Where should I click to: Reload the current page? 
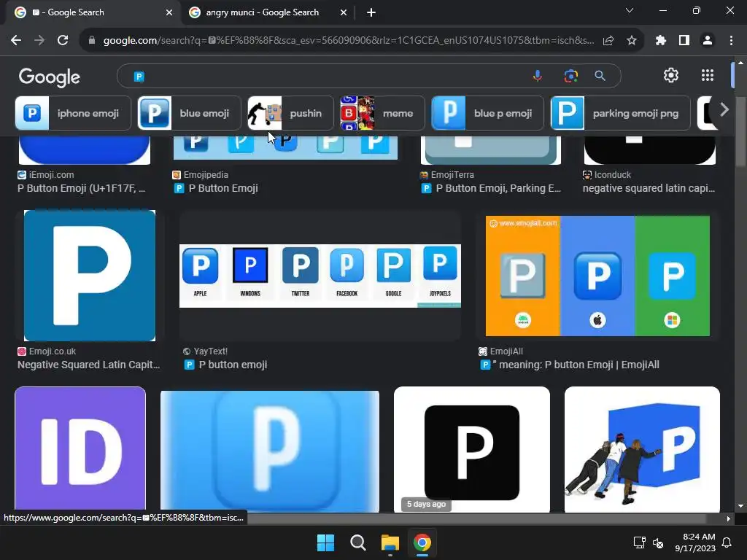(63, 41)
